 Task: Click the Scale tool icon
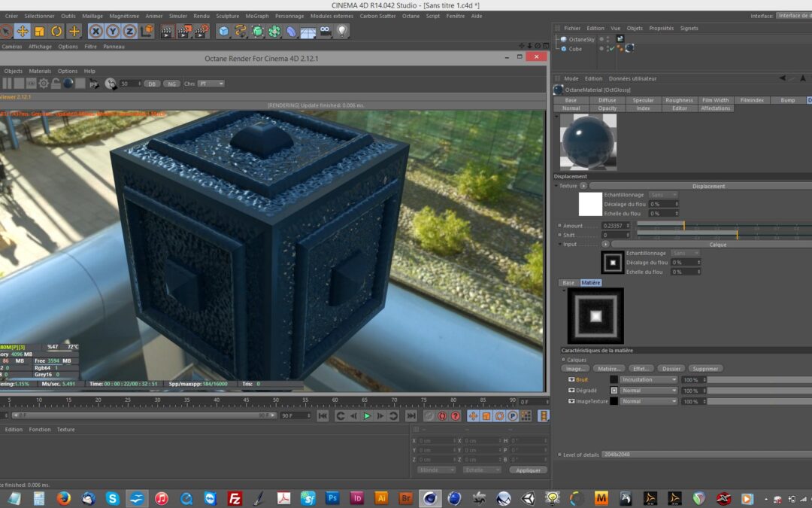tap(39, 31)
